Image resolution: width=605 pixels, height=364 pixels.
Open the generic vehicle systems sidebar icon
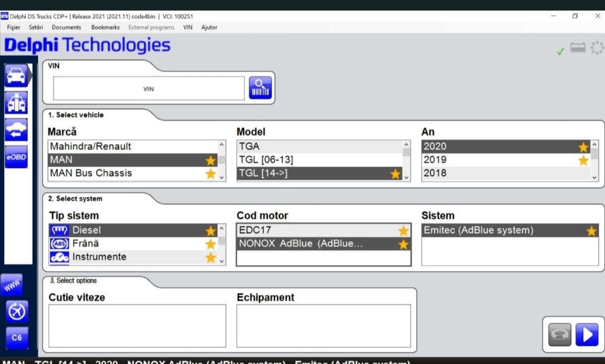coord(16,103)
